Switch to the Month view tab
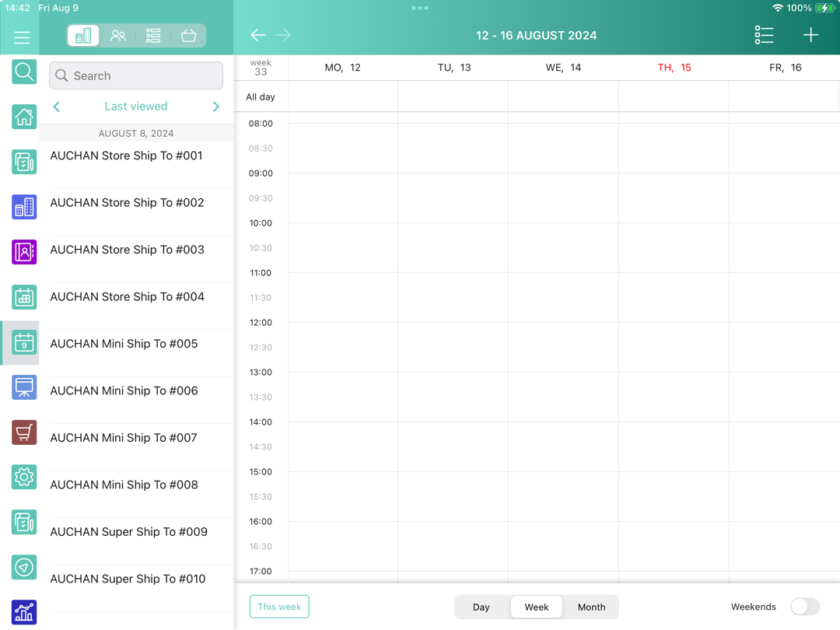The image size is (840, 630). (x=591, y=607)
